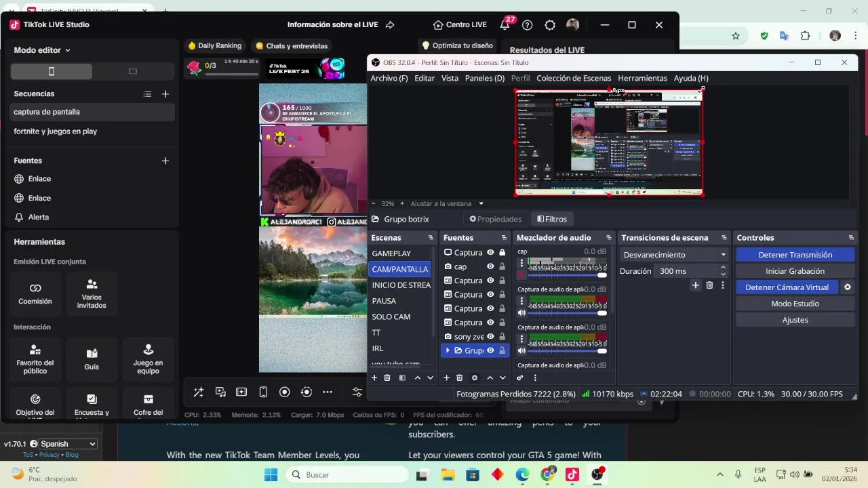868x488 pixels.
Task: Open scene filters icon in Escenas toolbar
Action: tap(402, 378)
